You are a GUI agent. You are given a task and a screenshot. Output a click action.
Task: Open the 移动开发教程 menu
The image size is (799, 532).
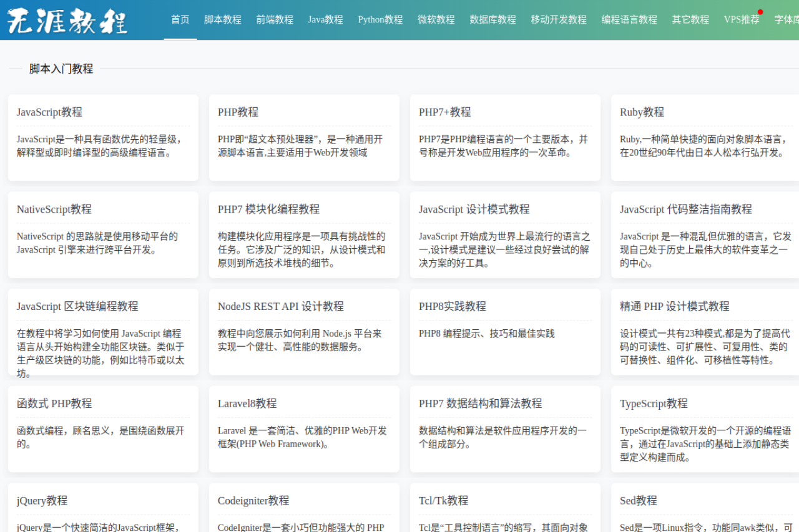tap(559, 19)
